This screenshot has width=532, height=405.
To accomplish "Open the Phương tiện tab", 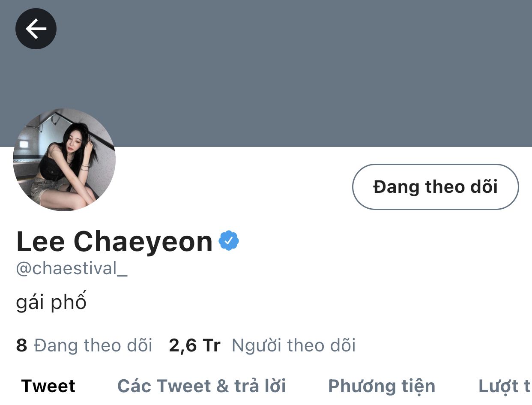I will pyautogui.click(x=381, y=387).
